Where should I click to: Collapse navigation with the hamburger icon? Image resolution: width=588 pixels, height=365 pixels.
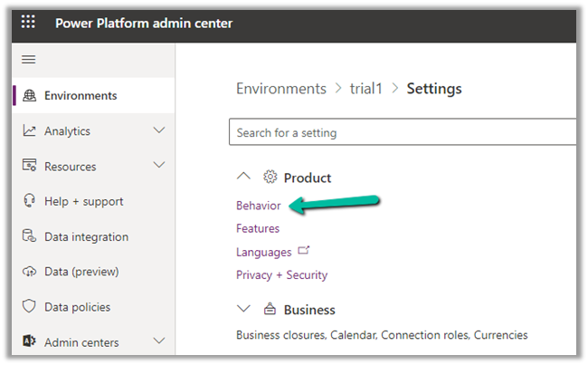coord(28,60)
